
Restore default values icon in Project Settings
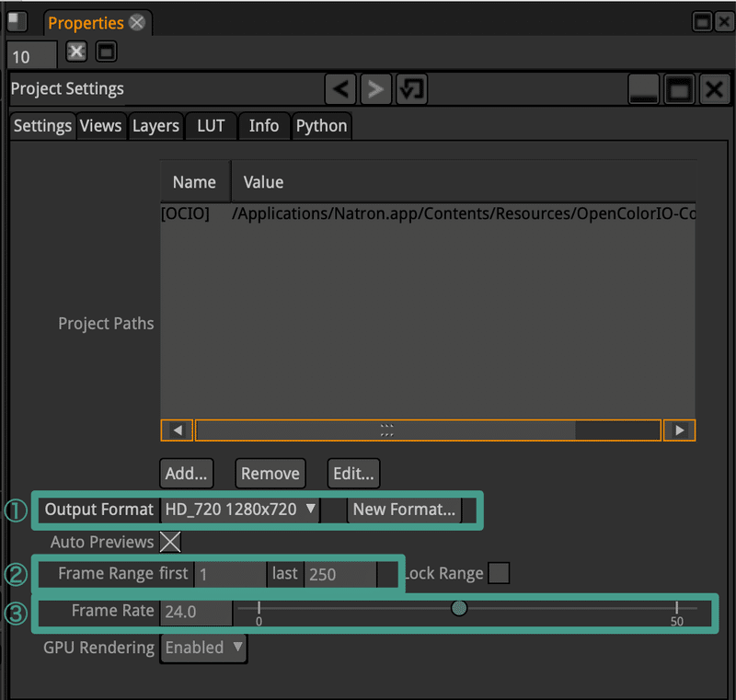click(x=411, y=89)
